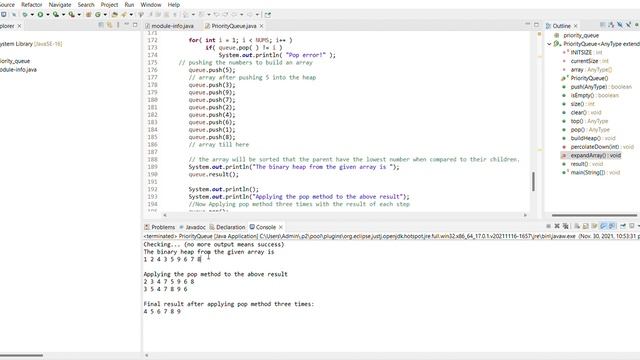This screenshot has height=360, width=640.
Task: Click the Debug toolbar icon
Action: tap(24, 15)
